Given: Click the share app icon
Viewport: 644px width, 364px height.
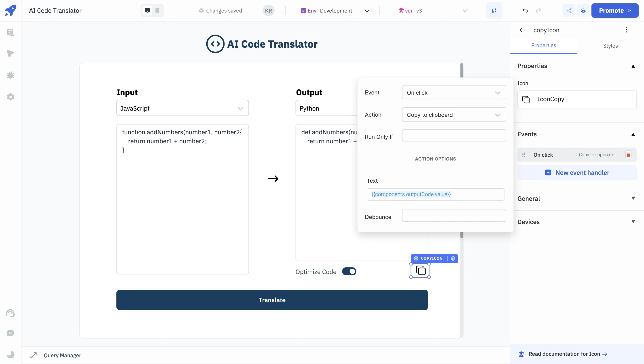Looking at the screenshot, I should pos(569,11).
